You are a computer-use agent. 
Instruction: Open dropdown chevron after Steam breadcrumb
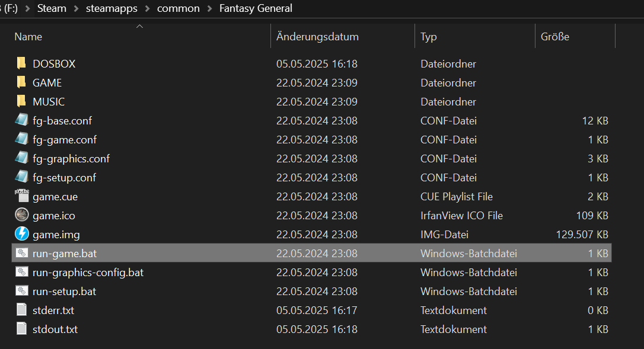click(76, 9)
